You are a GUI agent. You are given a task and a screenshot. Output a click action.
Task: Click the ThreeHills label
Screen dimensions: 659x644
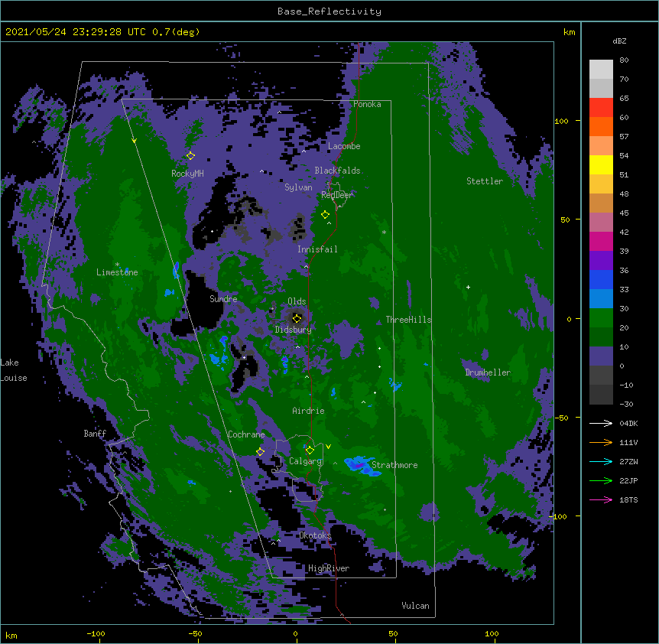pyautogui.click(x=408, y=320)
